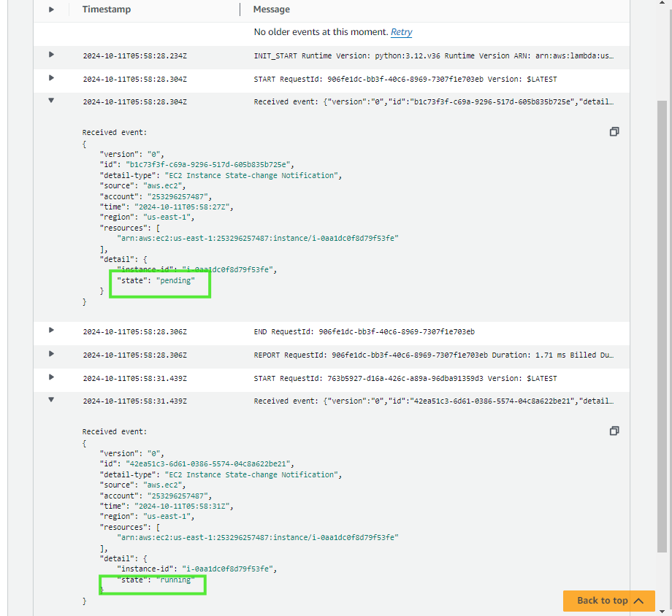Screen dimensions: 672x616
Task: Expand the START RequestId 906fe1dc row arrow
Action: [x=51, y=78]
